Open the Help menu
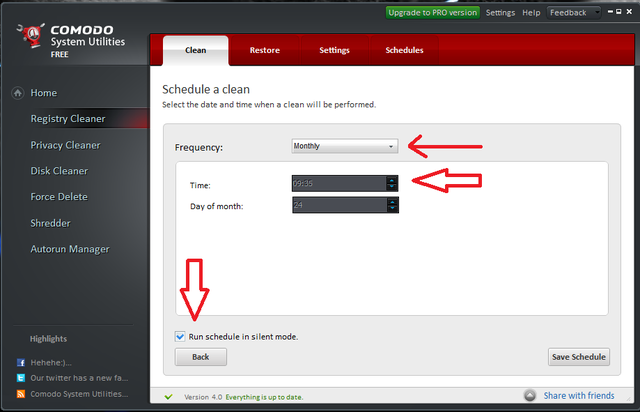The height and width of the screenshot is (412, 640). tap(531, 13)
